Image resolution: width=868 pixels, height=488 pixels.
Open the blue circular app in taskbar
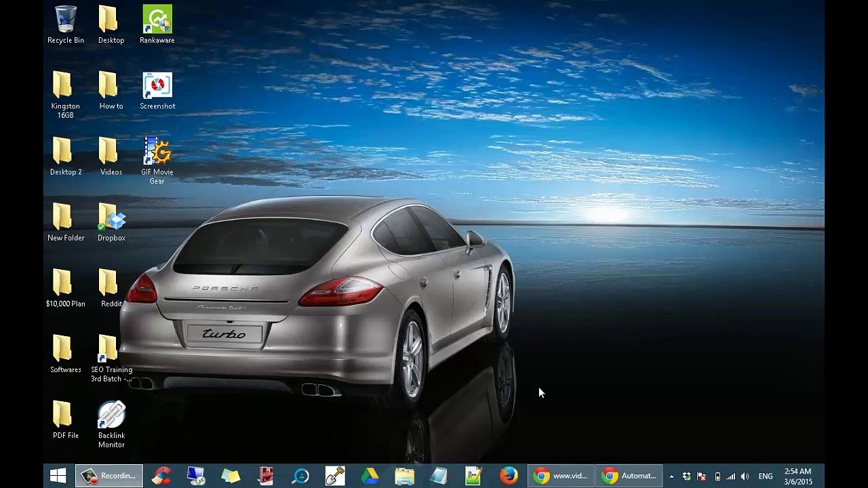point(300,476)
